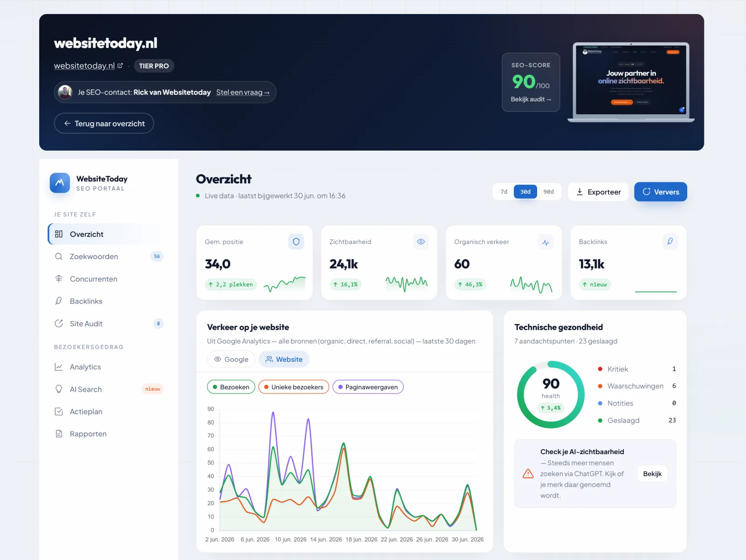Click the lightbulb icon next to AI Search
Screen dimensions: 746x560
coord(59,389)
